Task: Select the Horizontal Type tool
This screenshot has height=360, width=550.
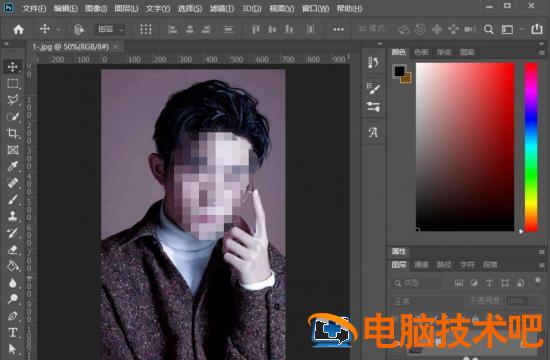Action: pyautogui.click(x=13, y=332)
